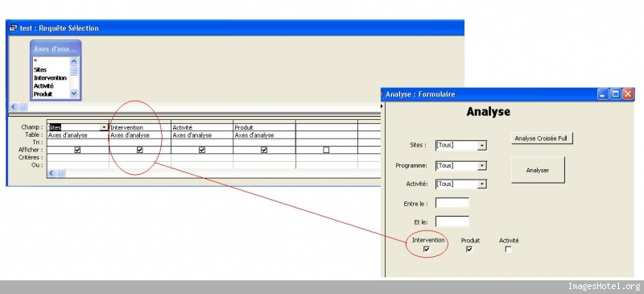Open the Programme combo box in Analyse form
The height and width of the screenshot is (294, 644).
point(481,166)
